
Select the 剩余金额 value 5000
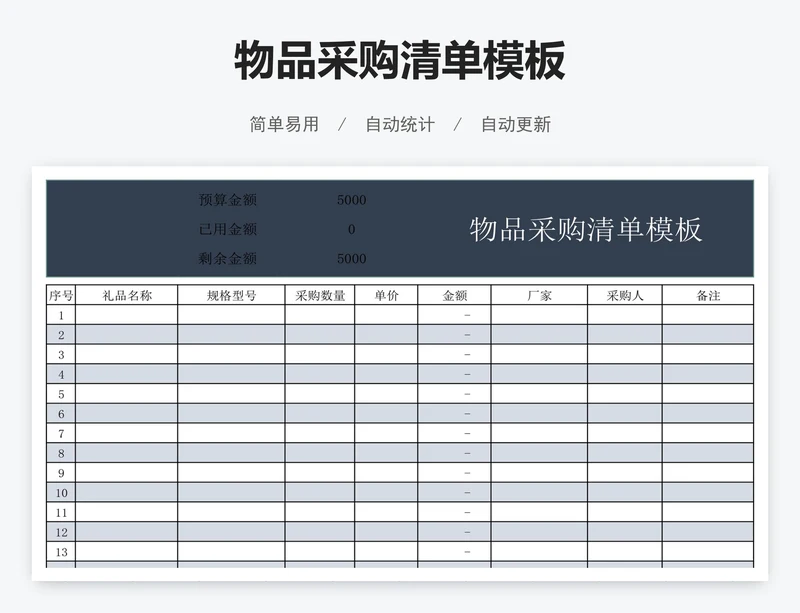[352, 259]
